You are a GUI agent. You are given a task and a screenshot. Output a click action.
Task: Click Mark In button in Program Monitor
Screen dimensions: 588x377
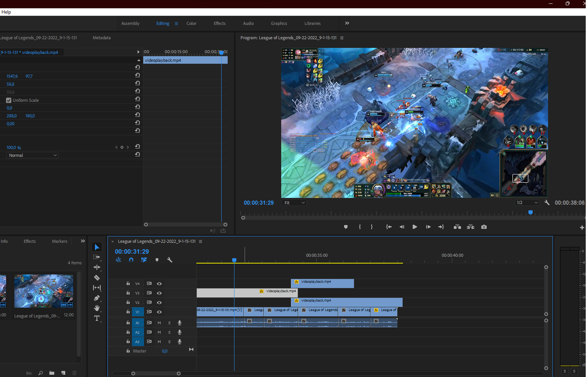(360, 227)
